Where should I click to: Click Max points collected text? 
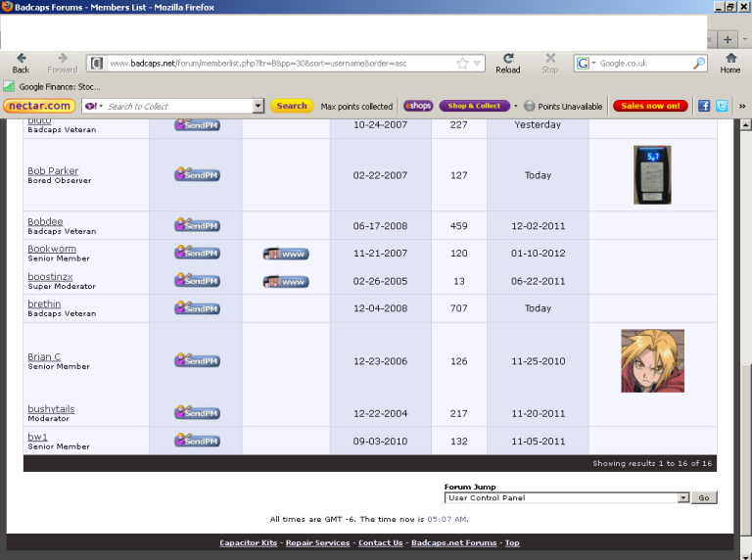(x=356, y=107)
